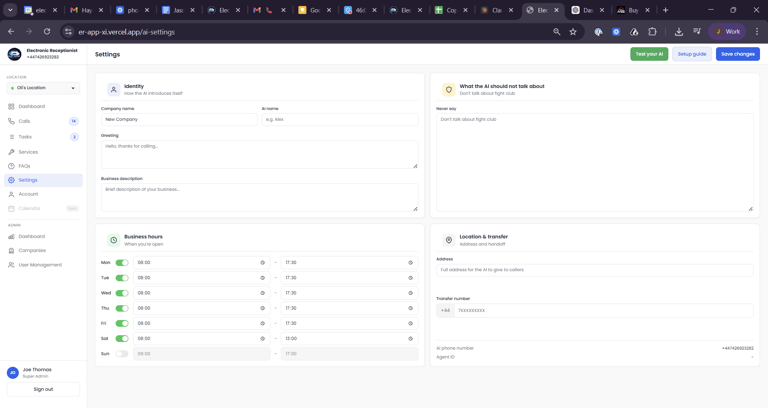Viewport: 768px width, 408px height.
Task: Open a new browser tab
Action: pos(665,10)
